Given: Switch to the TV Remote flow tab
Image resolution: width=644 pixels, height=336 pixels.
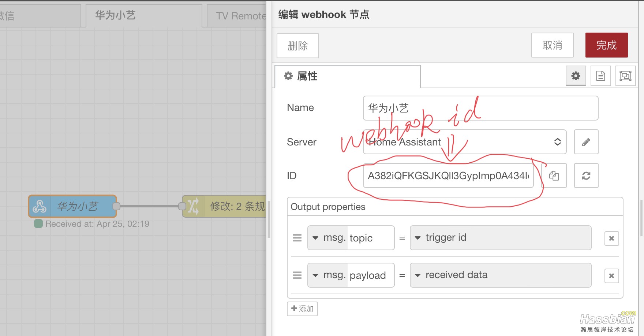Looking at the screenshot, I should pyautogui.click(x=237, y=15).
